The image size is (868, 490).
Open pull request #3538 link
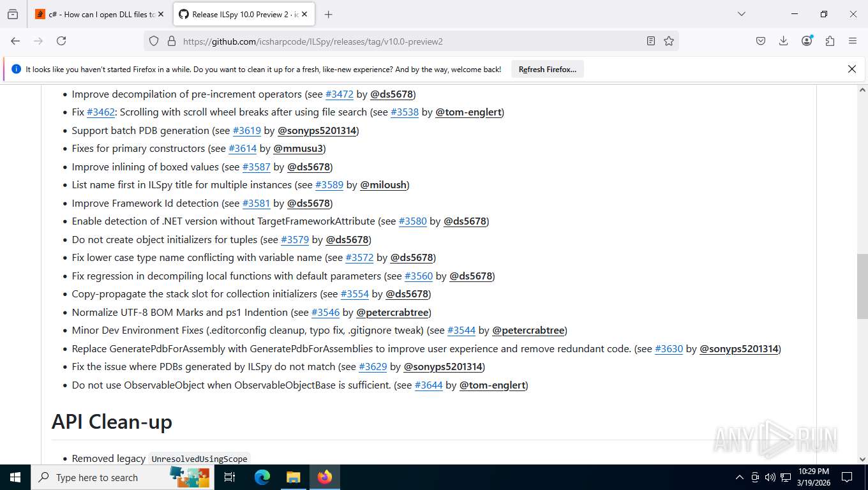[405, 112]
